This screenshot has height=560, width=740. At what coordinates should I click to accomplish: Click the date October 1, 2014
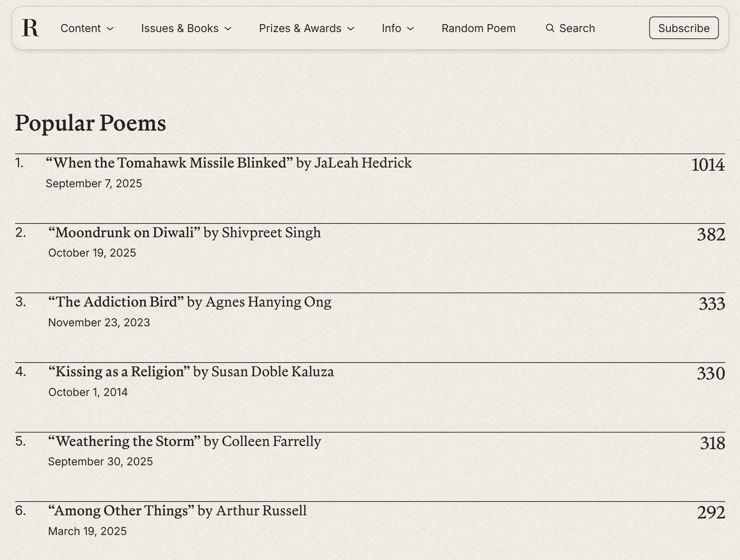[x=88, y=392]
